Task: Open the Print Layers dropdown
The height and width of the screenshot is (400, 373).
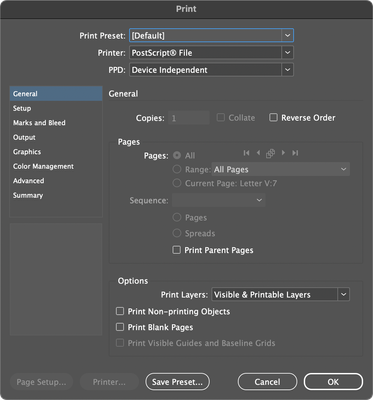Action: pyautogui.click(x=281, y=295)
